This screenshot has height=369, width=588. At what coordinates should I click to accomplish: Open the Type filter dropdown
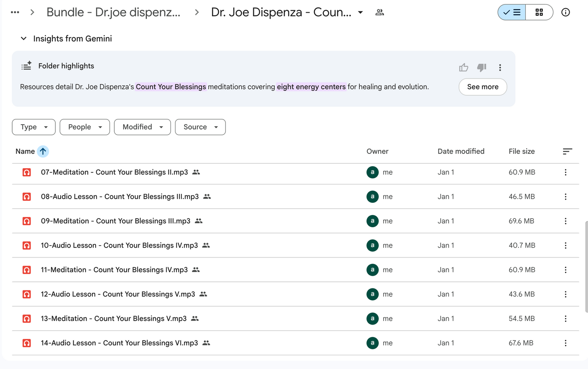pyautogui.click(x=34, y=127)
